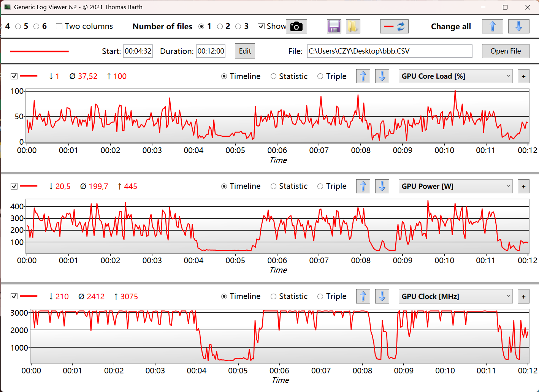Click the yellow folder open icon
The image size is (539, 392).
pos(353,27)
